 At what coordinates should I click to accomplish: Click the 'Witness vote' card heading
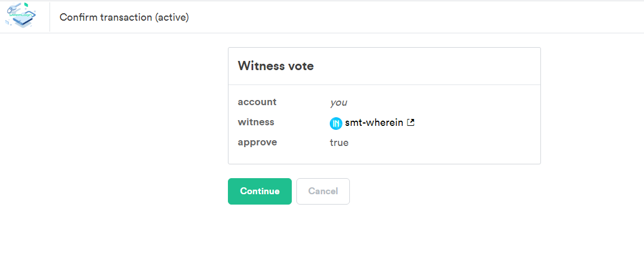point(276,66)
